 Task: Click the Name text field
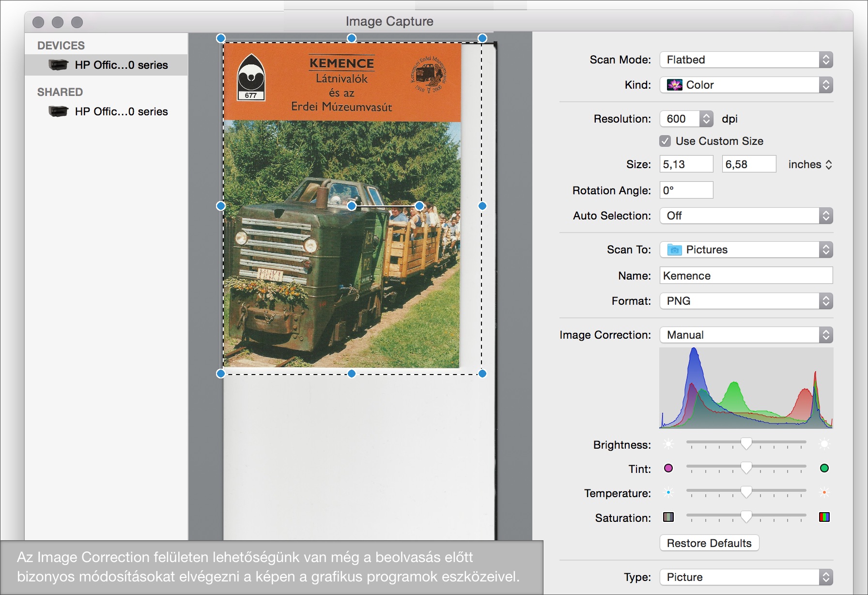pyautogui.click(x=746, y=276)
